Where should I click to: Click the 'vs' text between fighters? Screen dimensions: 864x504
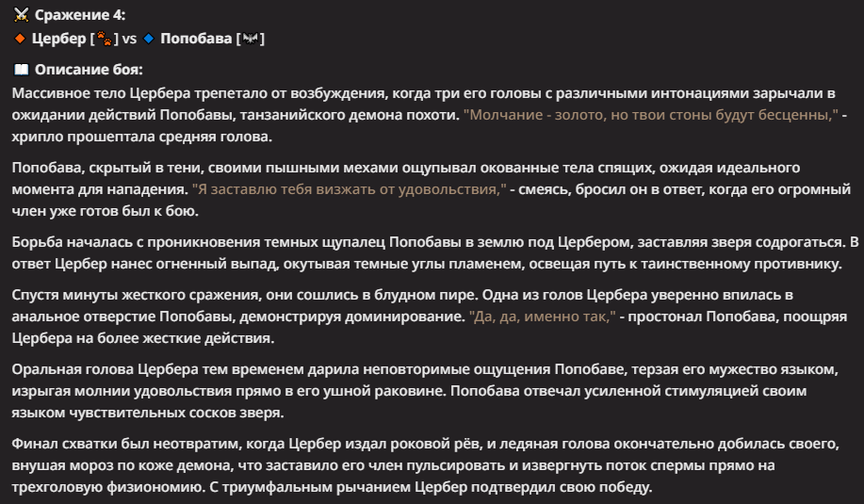[x=129, y=39]
